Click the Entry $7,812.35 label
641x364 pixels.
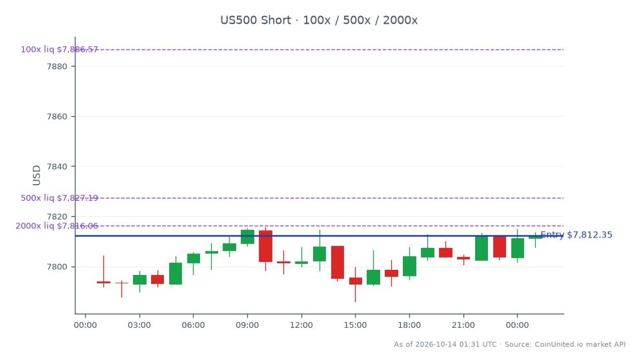(576, 235)
